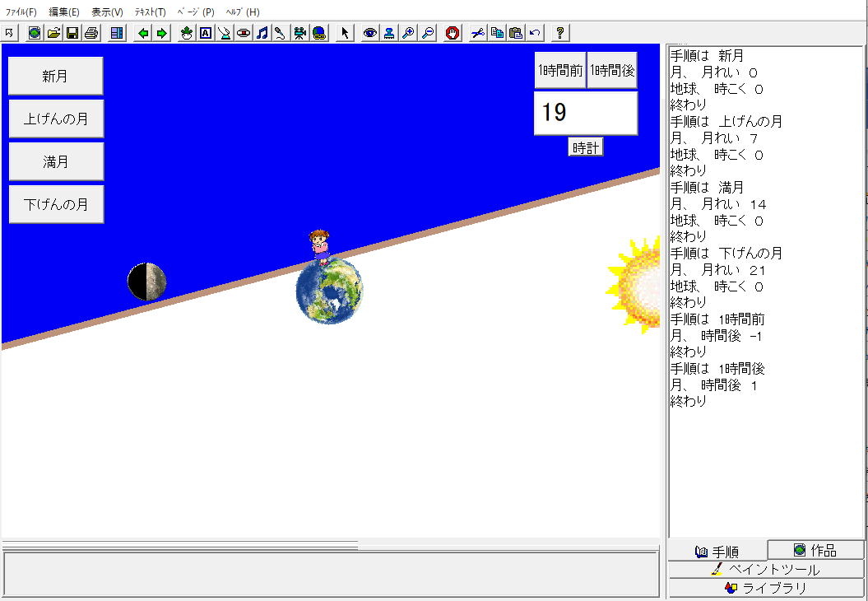
Task: Open the ファイル(F) menu
Action: [x=21, y=12]
